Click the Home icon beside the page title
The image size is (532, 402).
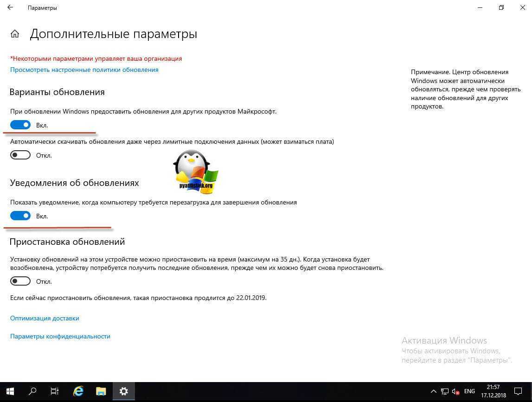click(x=15, y=34)
